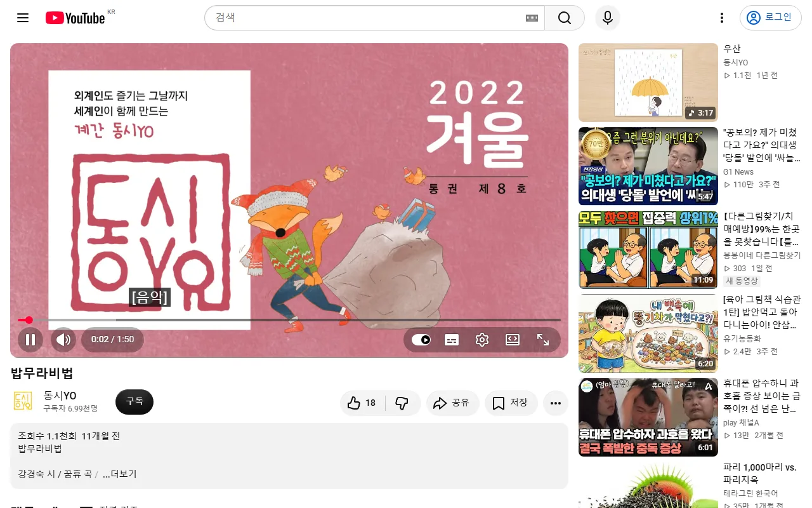The image size is (812, 508).
Task: Click the 로그인 sign-in button
Action: 770,18
